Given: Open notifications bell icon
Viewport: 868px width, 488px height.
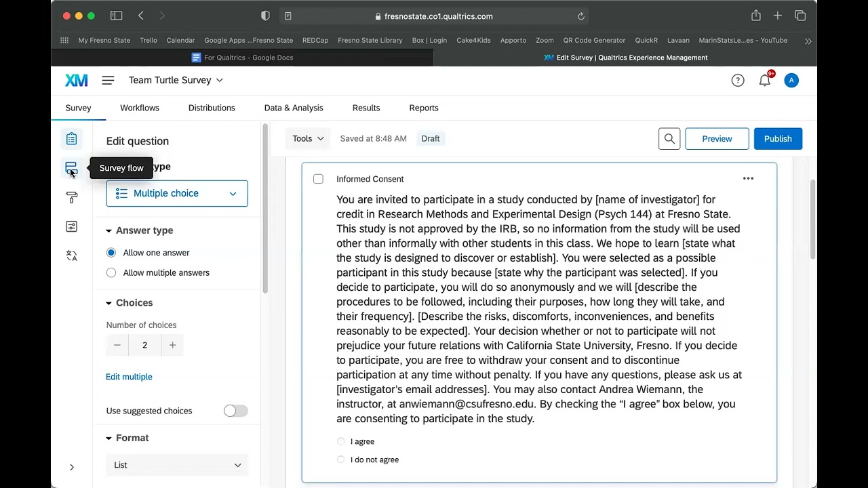Looking at the screenshot, I should pyautogui.click(x=765, y=80).
